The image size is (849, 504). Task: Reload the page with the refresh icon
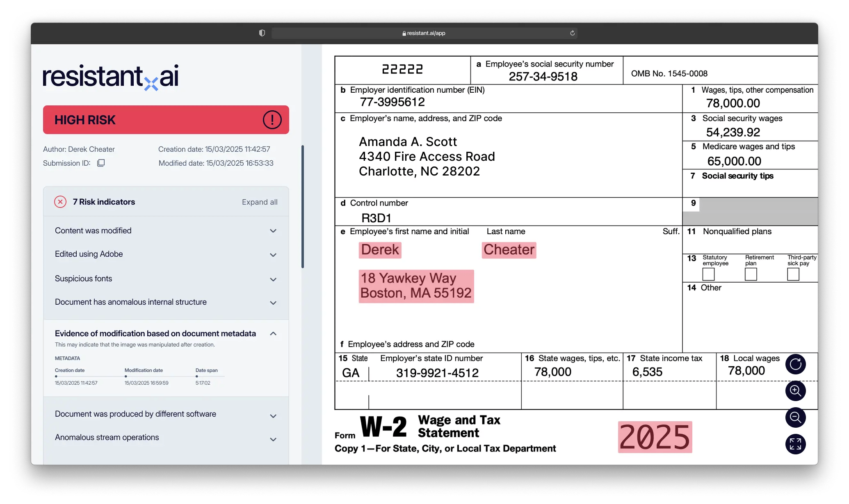(x=572, y=33)
